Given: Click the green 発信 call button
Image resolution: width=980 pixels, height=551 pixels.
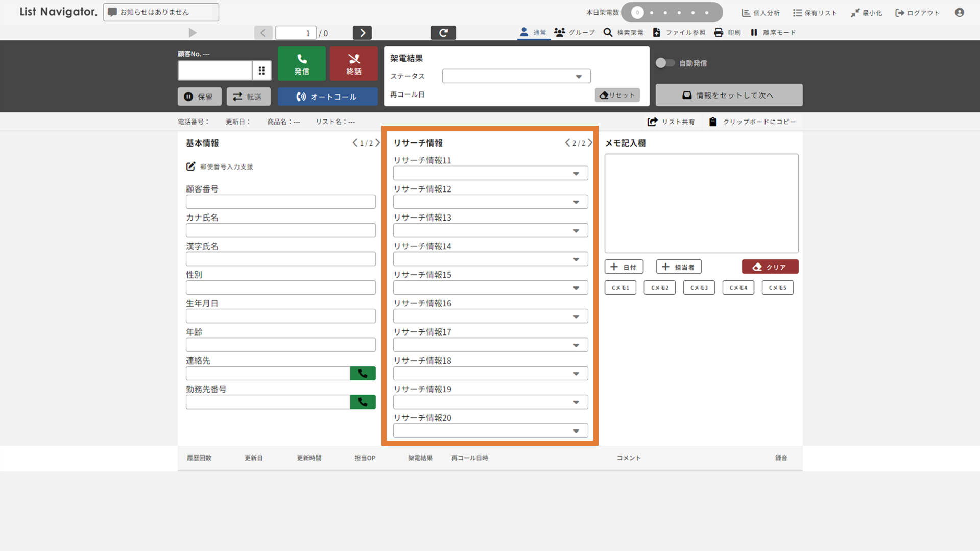Looking at the screenshot, I should tap(301, 64).
